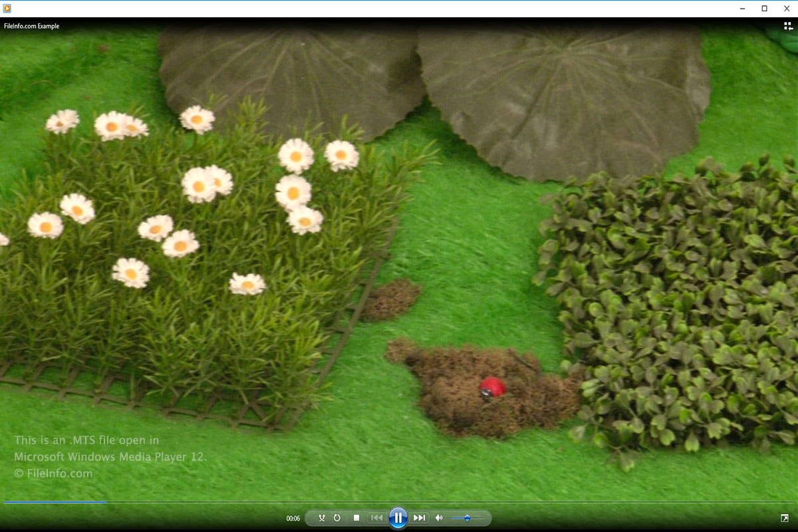Skip to the next track

tap(420, 517)
